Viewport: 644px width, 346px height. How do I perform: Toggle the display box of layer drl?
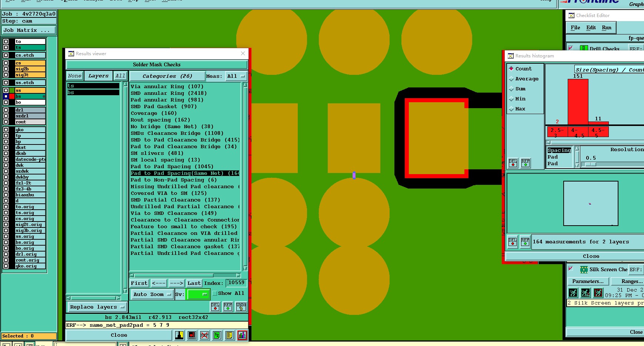pos(6,110)
